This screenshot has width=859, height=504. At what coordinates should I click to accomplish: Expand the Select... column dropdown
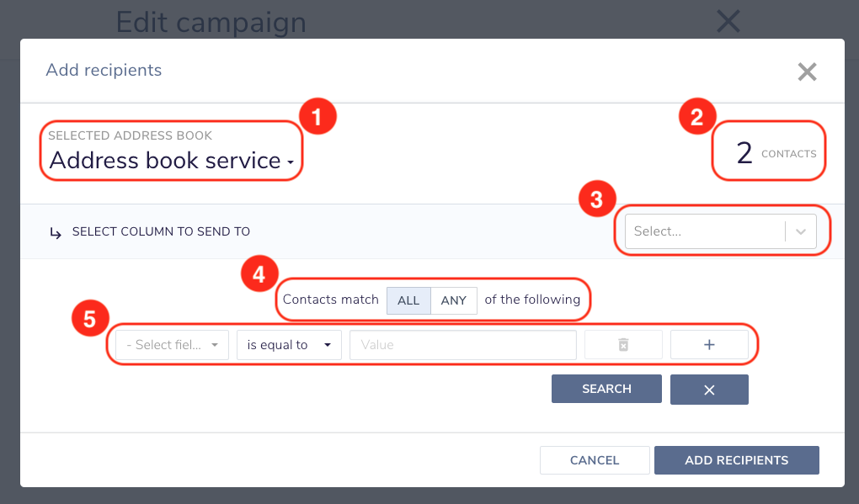tap(720, 231)
